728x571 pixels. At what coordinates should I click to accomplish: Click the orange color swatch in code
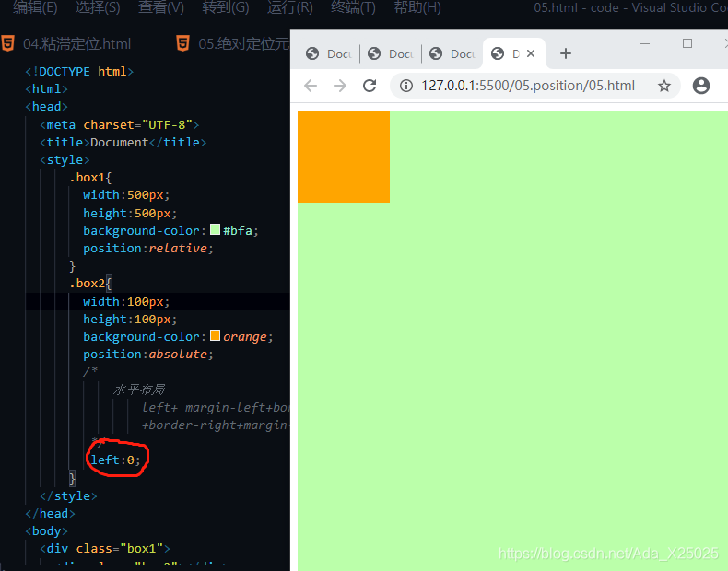tap(215, 335)
